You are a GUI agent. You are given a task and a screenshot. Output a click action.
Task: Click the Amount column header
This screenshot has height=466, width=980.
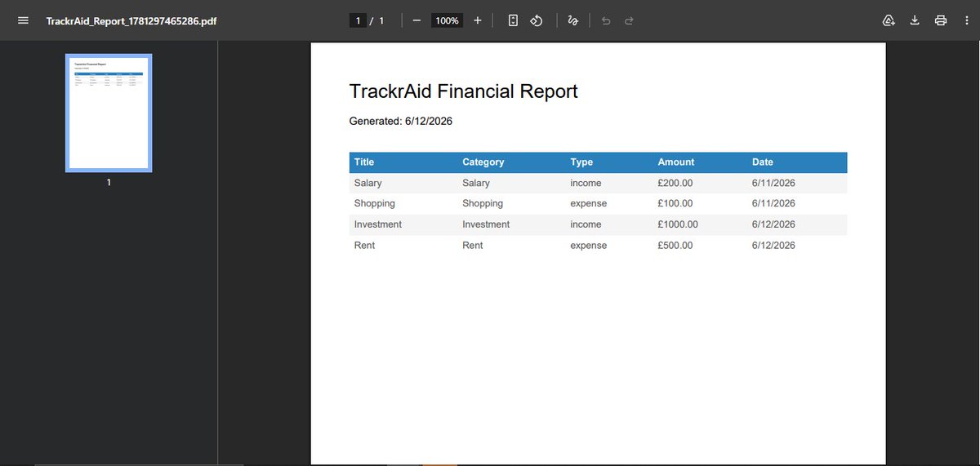676,162
